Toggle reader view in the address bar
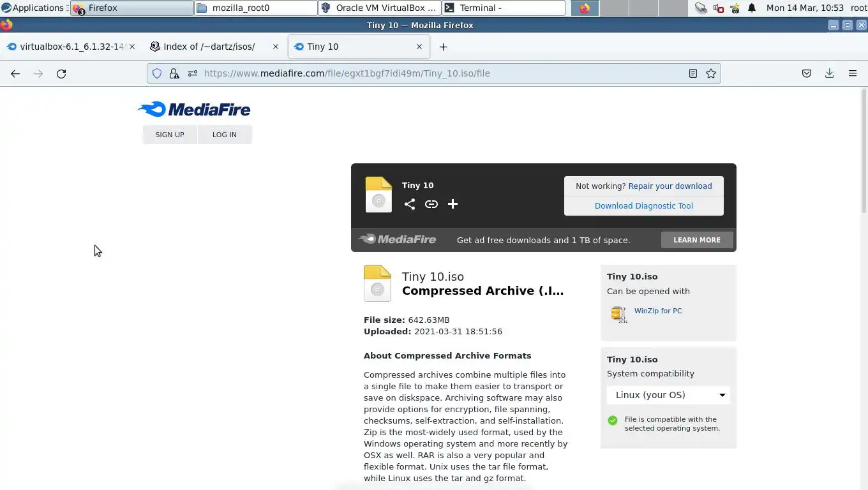Viewport: 868px width, 490px height. [x=692, y=73]
